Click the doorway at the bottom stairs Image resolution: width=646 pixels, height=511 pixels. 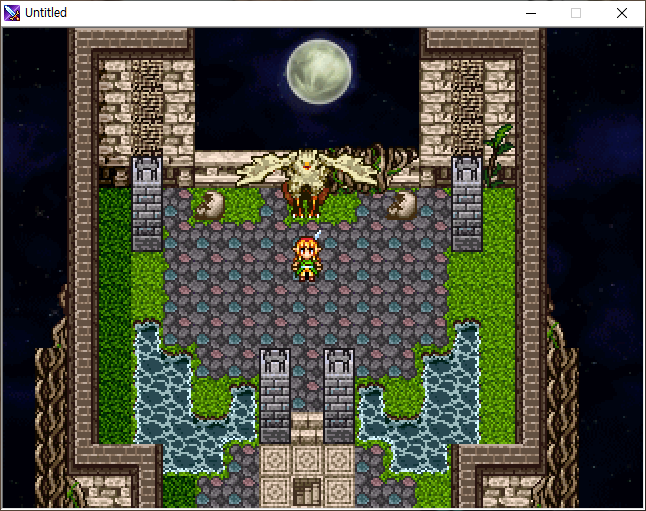[x=307, y=491]
